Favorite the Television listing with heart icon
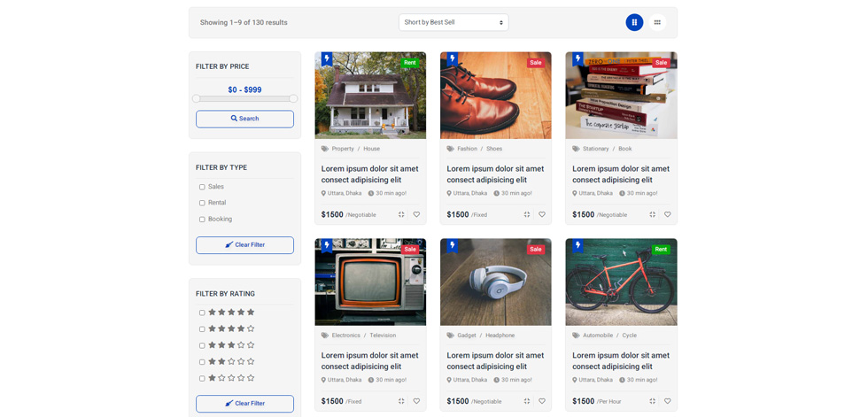The image size is (868, 417). pos(416,401)
